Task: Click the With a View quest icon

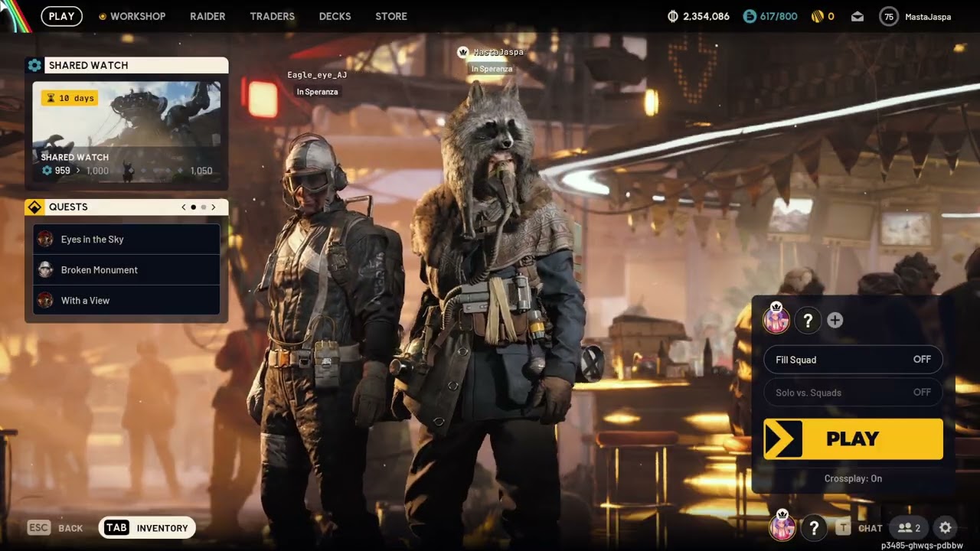Action: (x=45, y=300)
